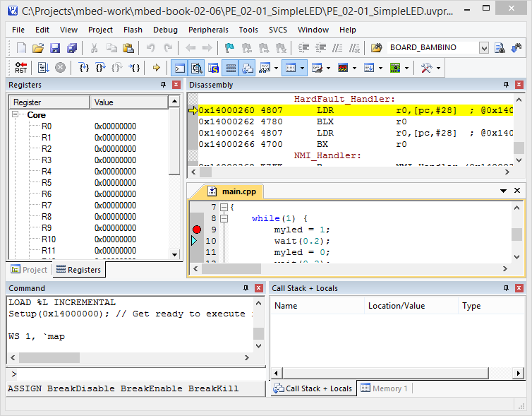The image size is (532, 416).
Task: Click the Insert Bookmark flag icon
Action: pos(229,48)
